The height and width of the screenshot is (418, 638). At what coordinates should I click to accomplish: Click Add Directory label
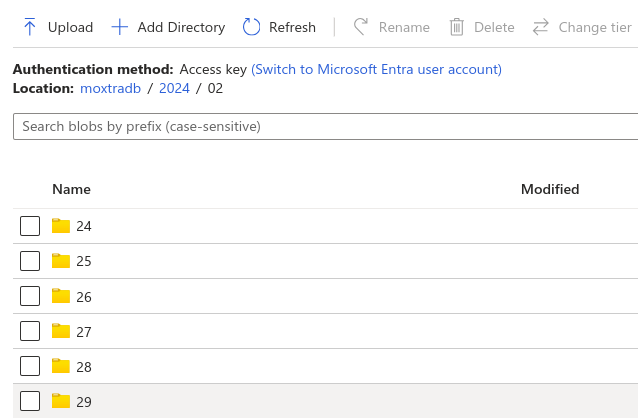pos(181,28)
